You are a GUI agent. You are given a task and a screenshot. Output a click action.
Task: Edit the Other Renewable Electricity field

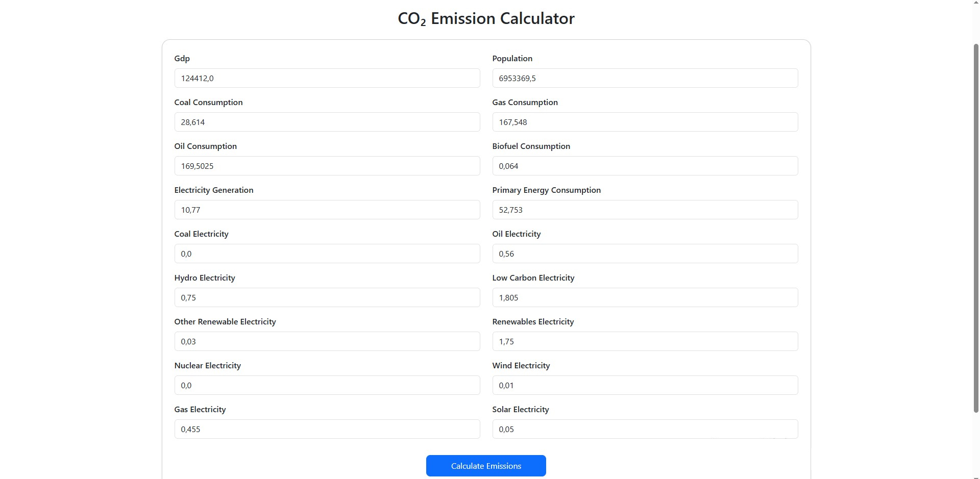pyautogui.click(x=327, y=341)
